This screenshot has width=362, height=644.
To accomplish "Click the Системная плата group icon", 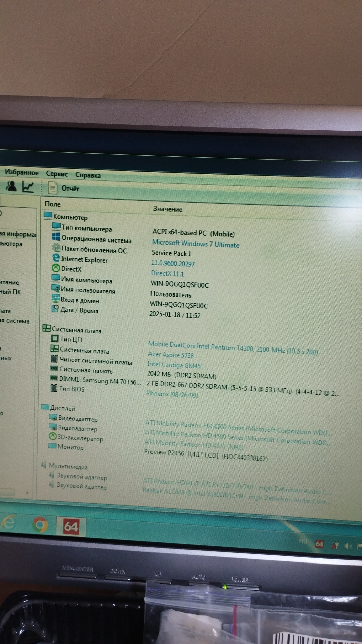I will [47, 328].
